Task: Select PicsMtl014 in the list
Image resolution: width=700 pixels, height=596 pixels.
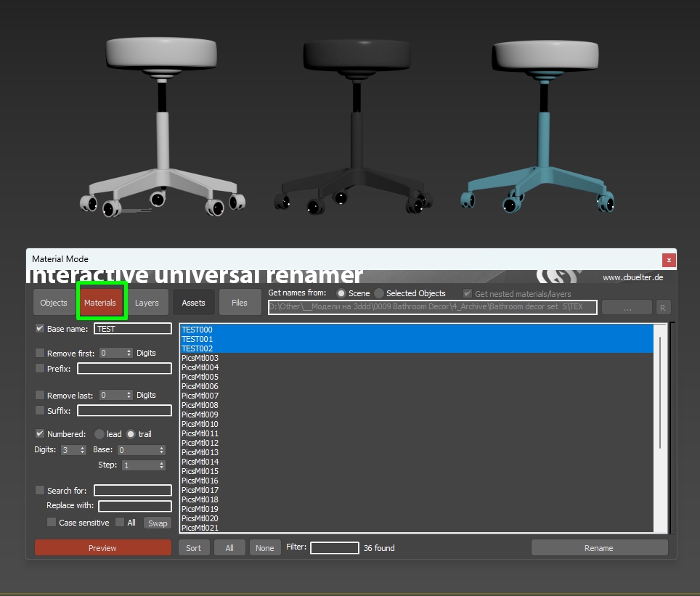Action: point(417,462)
